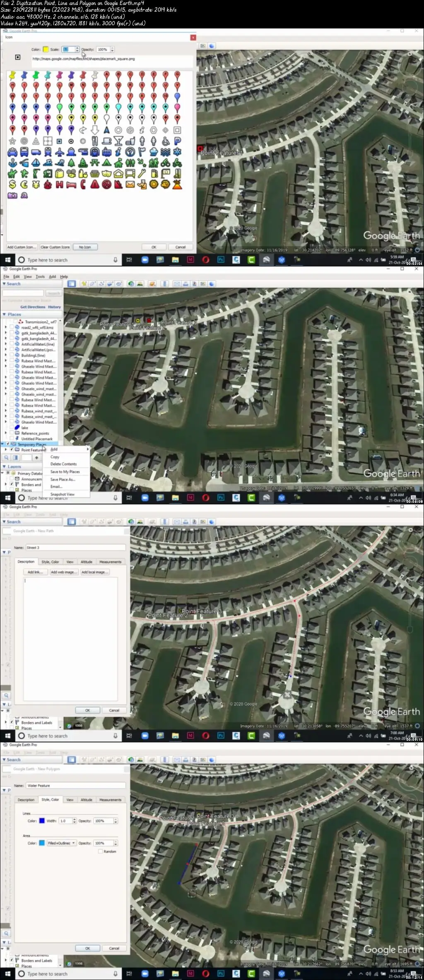Click the historical imagery clock icon in New Path frame
Viewport: 424px width, 980px height.
coord(131,522)
